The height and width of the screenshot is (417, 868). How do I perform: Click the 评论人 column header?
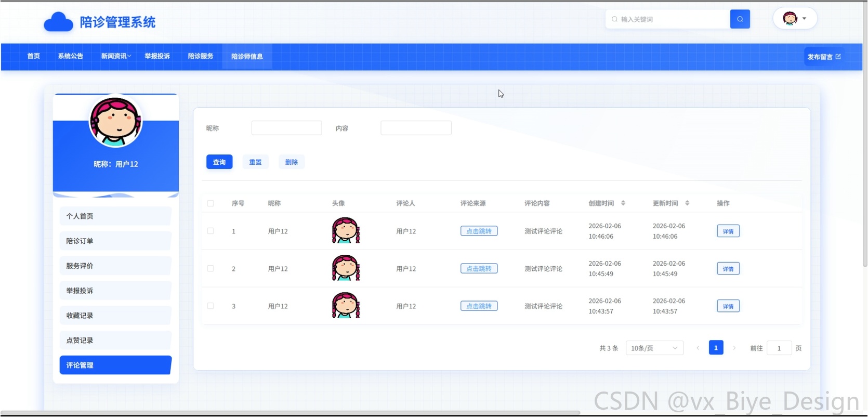(405, 203)
